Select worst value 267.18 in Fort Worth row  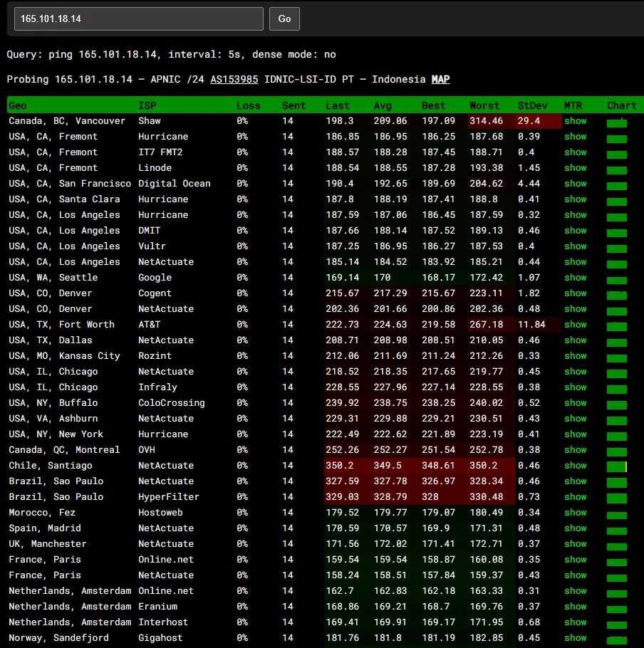point(486,325)
